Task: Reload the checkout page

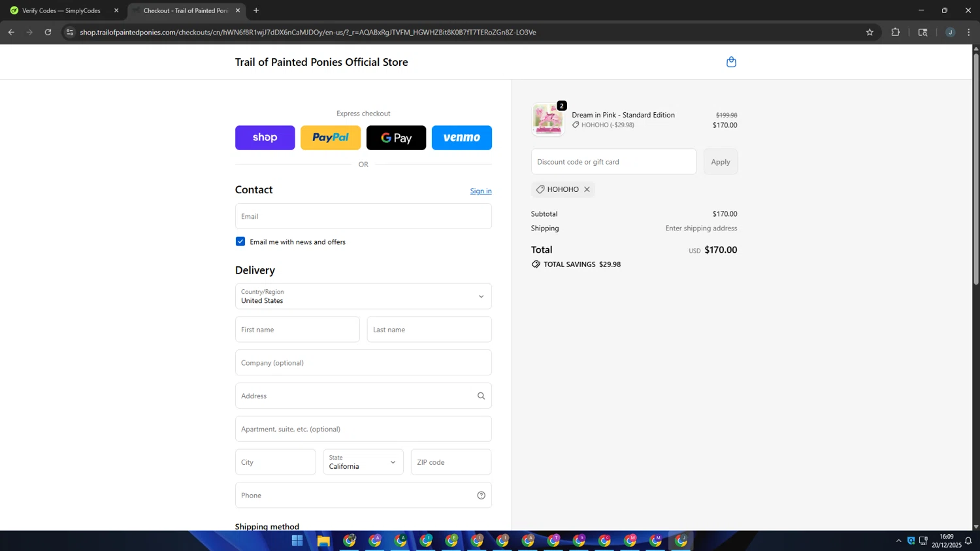Action: 48,32
